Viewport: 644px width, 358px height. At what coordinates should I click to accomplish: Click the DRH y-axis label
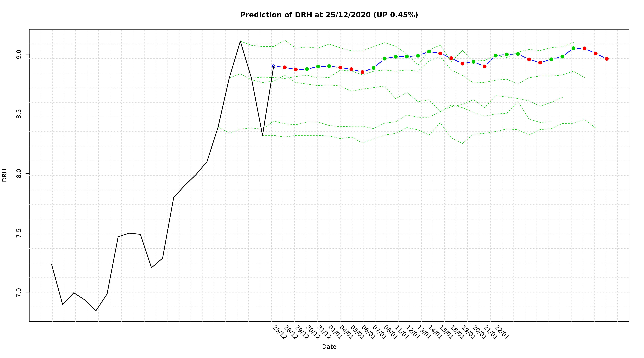[5, 175]
